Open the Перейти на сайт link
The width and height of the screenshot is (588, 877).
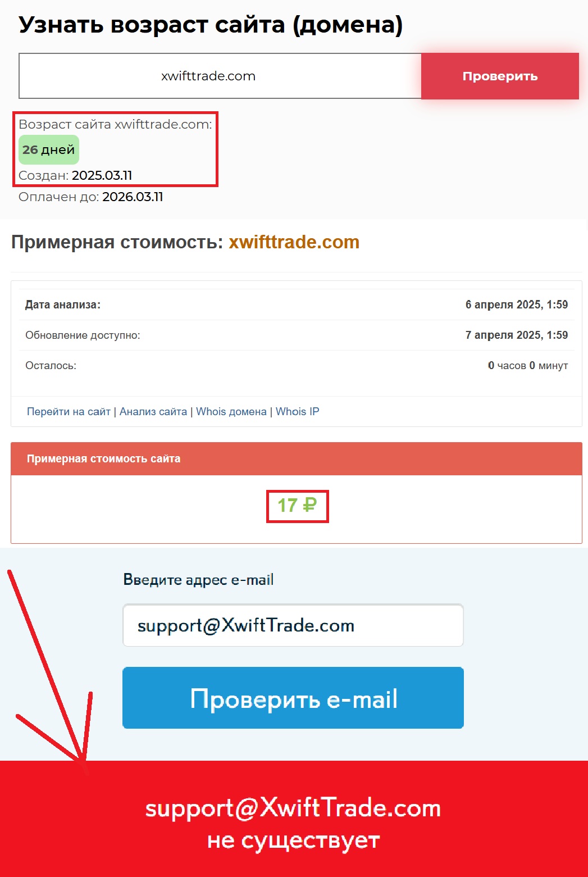click(69, 411)
